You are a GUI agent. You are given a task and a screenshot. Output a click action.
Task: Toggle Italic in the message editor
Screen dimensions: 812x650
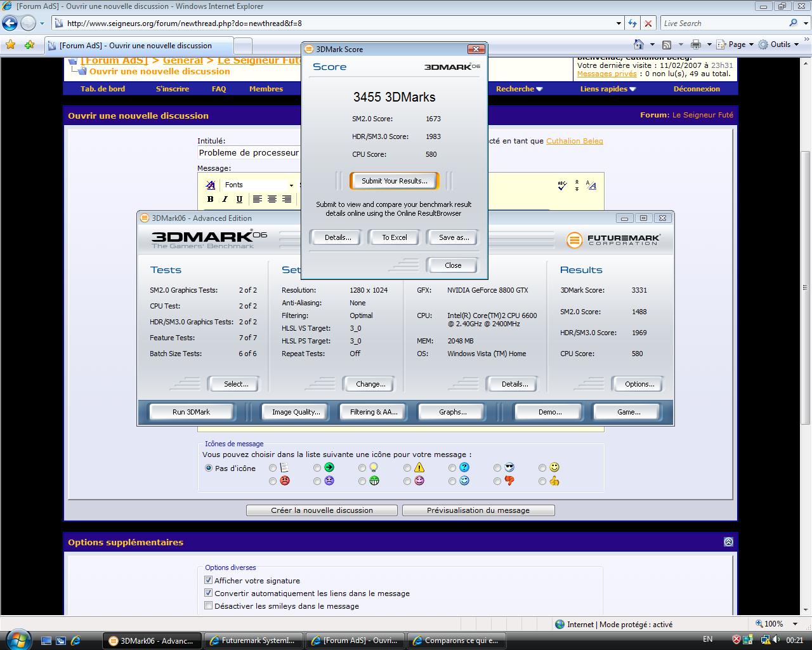pos(225,199)
